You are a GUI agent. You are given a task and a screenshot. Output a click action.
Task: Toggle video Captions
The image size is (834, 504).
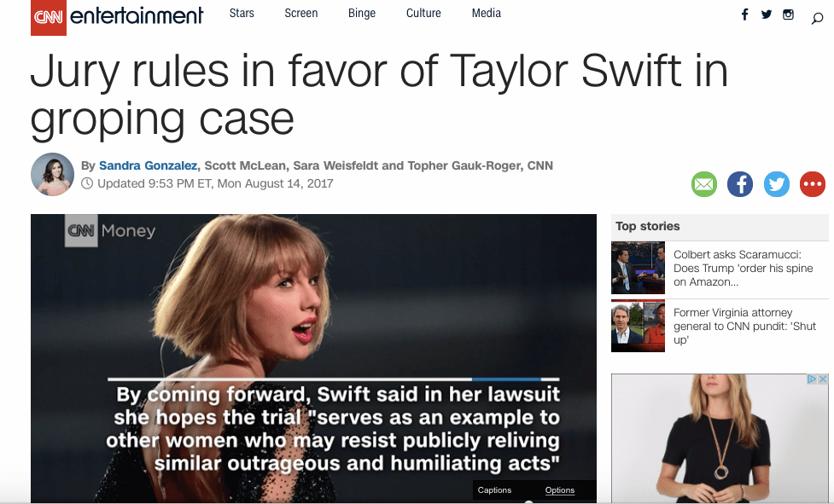tap(494, 490)
